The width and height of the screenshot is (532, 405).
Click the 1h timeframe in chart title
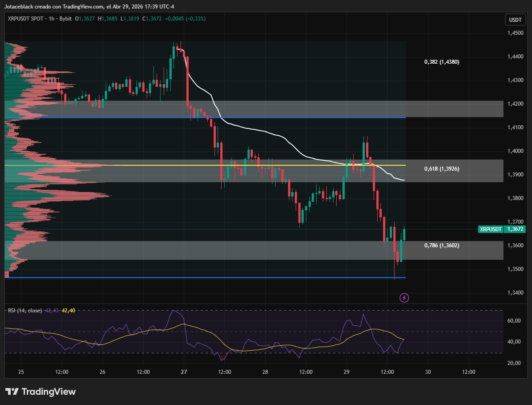[x=52, y=19]
